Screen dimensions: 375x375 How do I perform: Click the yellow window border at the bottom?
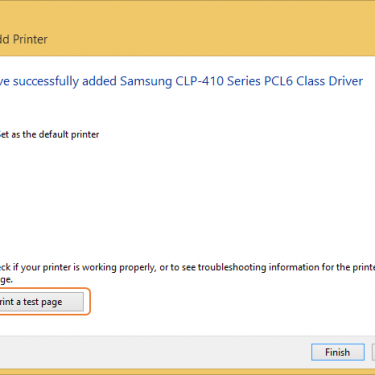187,372
